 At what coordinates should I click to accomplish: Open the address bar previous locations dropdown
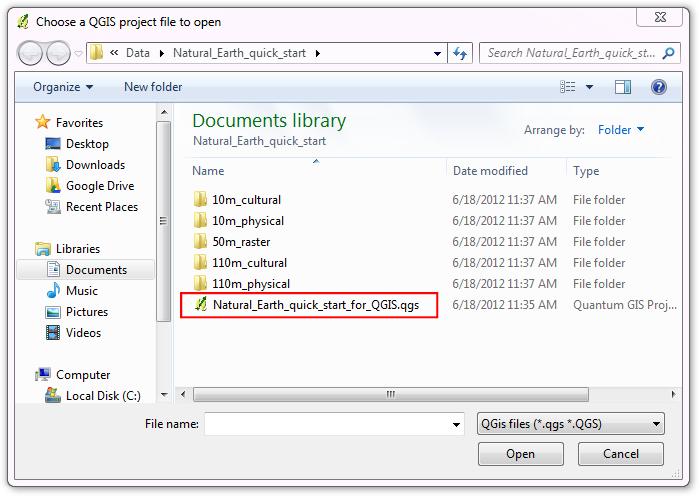click(x=438, y=54)
